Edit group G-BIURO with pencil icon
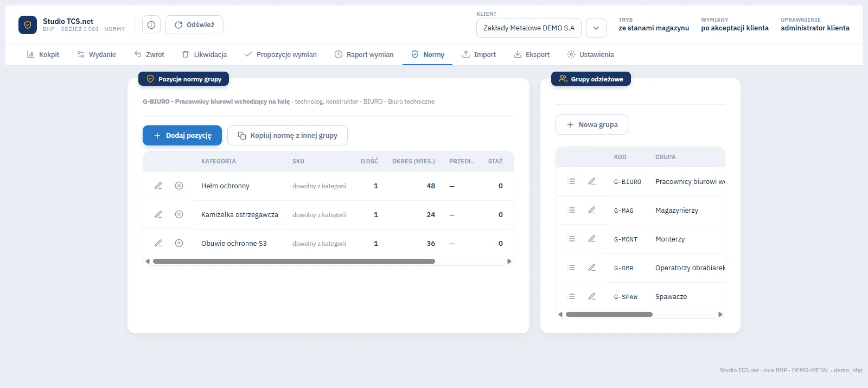The width and height of the screenshot is (868, 388). (x=592, y=181)
